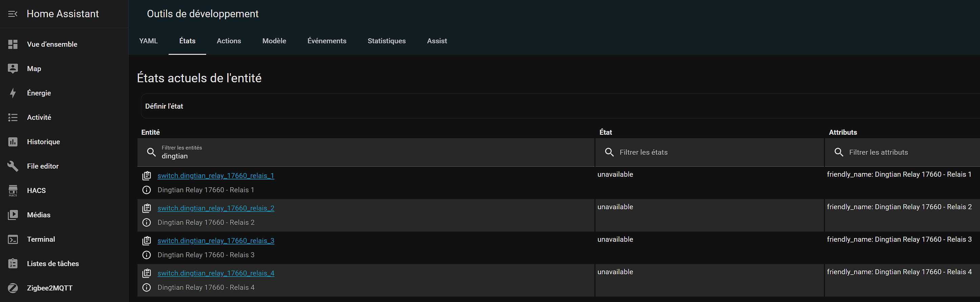Show info for Dingtian Relay Relais 3
The width and height of the screenshot is (980, 302).
click(x=147, y=255)
